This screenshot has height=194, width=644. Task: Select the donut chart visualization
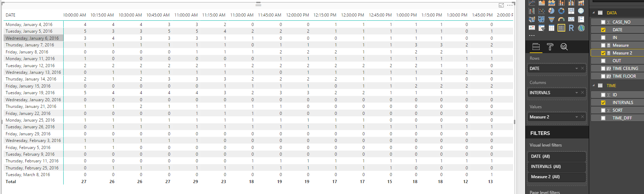point(561,11)
